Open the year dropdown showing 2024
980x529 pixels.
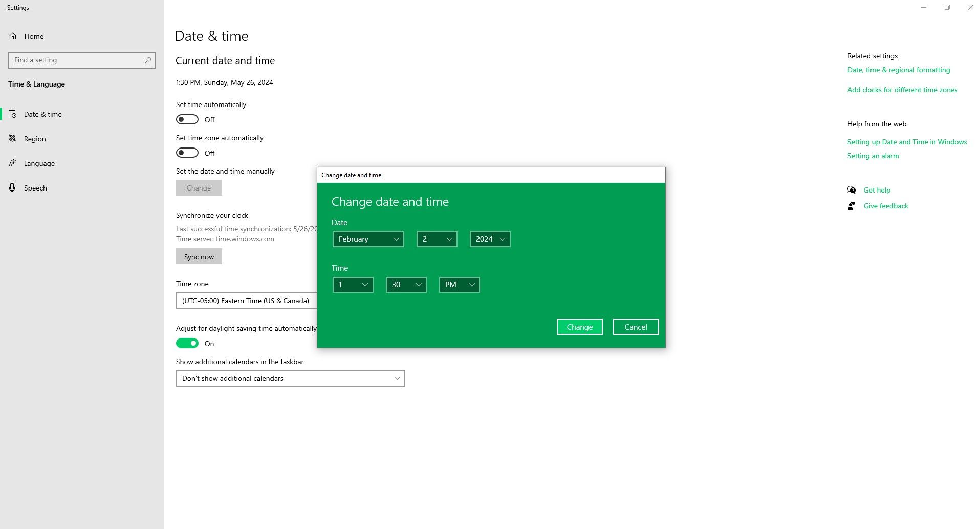(x=490, y=239)
